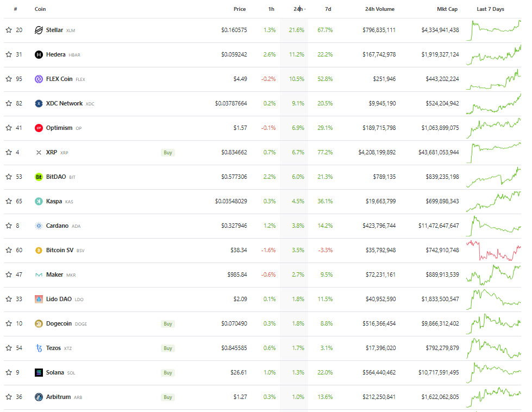Click the Solana logo icon
This screenshot has height=412, width=532.
39,372
